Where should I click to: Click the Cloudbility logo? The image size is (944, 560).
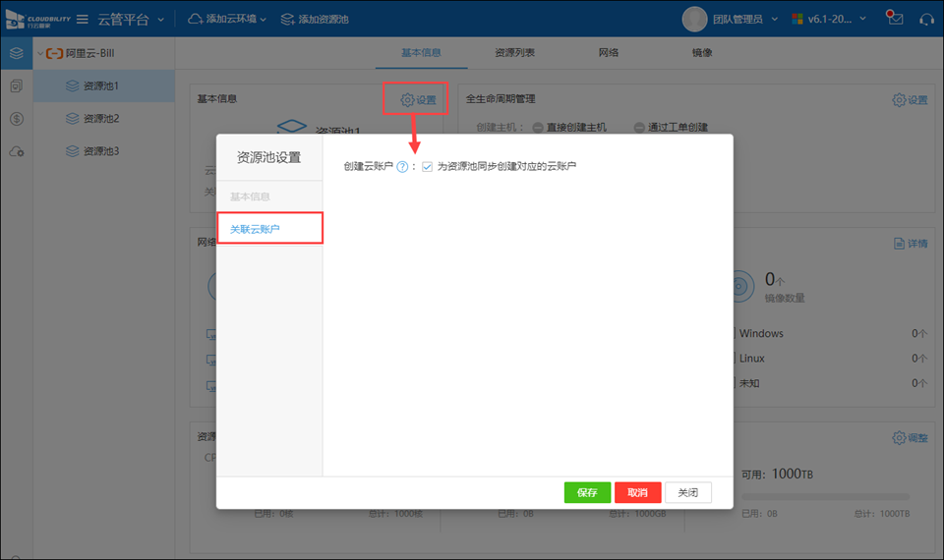click(x=38, y=20)
